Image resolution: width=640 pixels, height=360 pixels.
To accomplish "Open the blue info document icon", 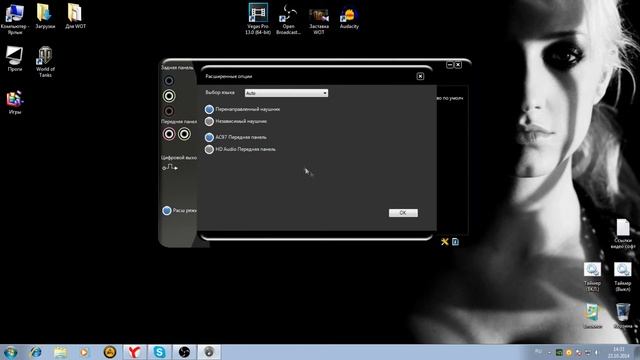I will pos(455,242).
